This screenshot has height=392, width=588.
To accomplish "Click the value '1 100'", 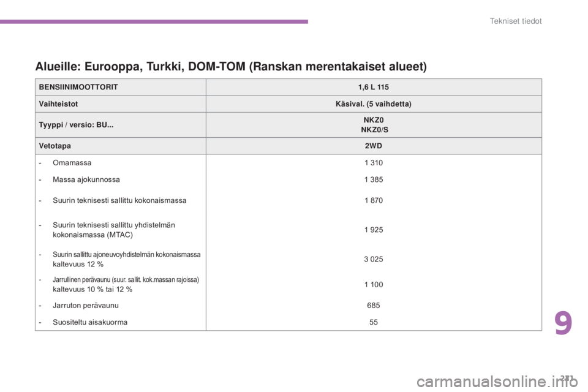I will coord(374,285).
